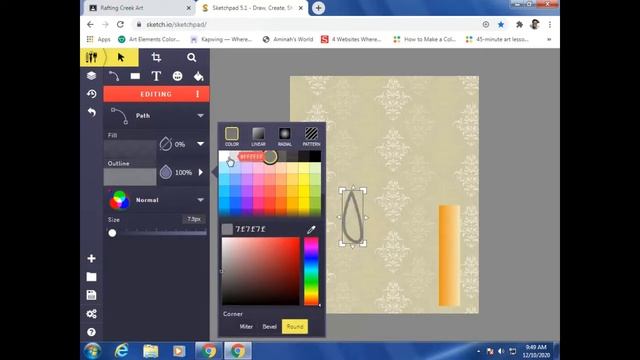This screenshot has height=360, width=640.
Task: Open the Normal blend mode dropdown
Action: coord(200,200)
